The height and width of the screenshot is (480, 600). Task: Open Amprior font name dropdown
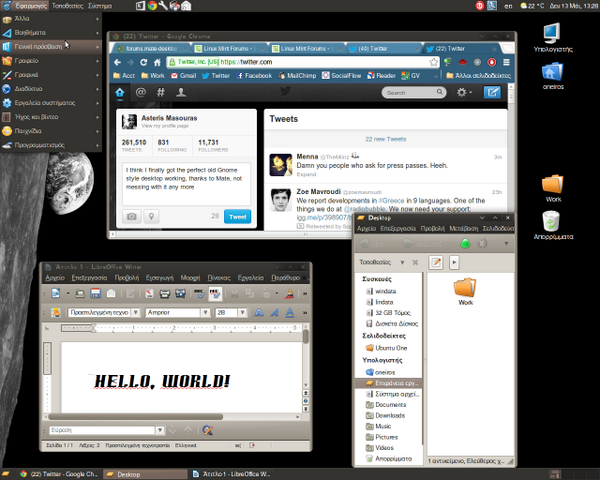tap(205, 312)
